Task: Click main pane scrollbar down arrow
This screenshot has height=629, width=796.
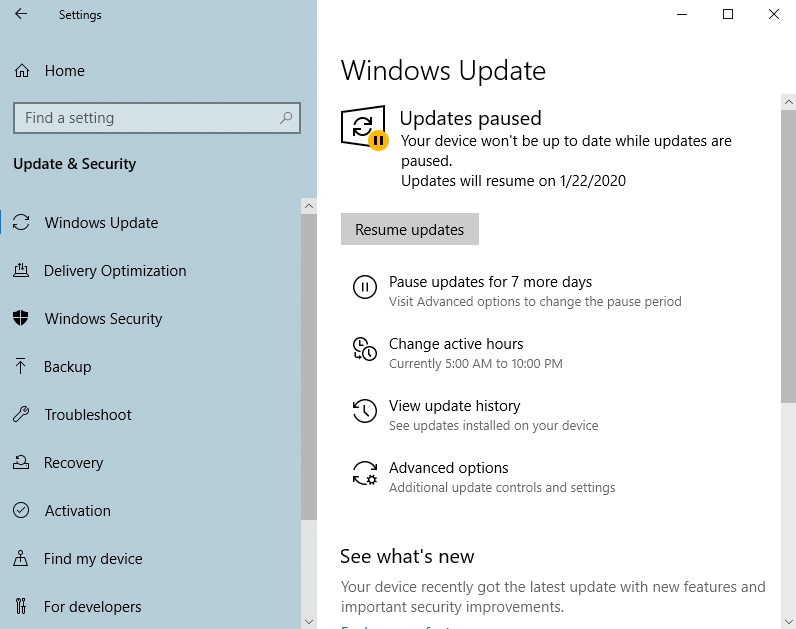Action: (788, 621)
